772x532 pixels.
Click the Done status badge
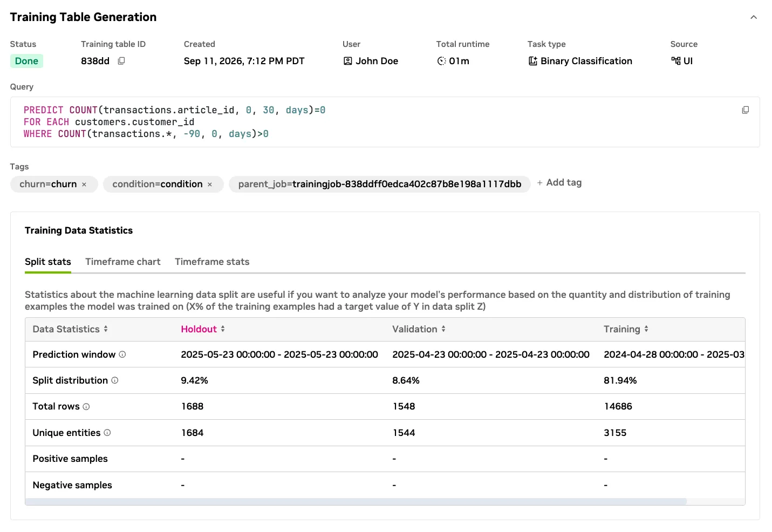(x=26, y=61)
